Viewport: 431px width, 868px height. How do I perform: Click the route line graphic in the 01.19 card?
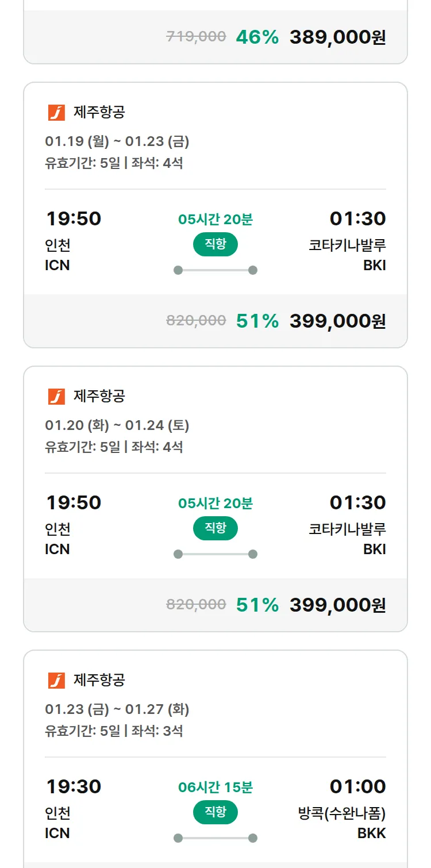tap(215, 270)
